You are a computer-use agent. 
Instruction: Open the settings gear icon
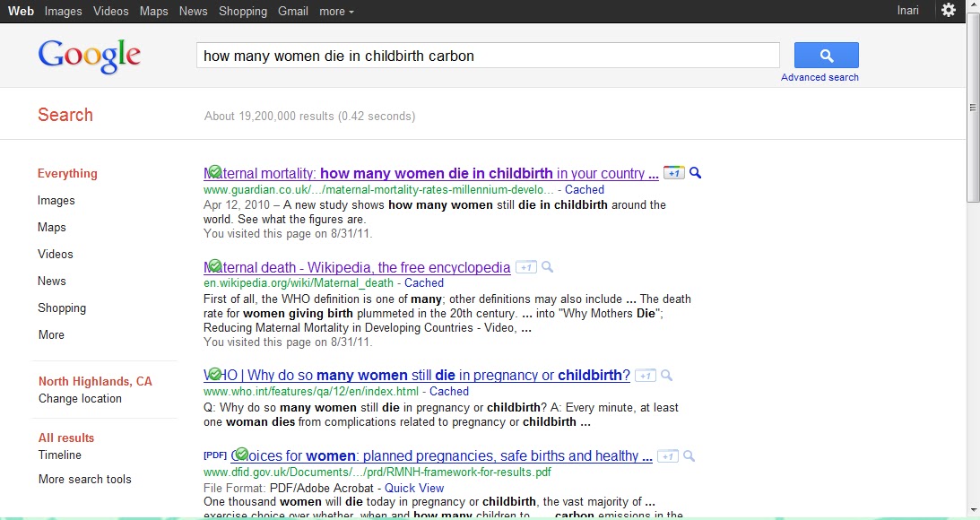948,10
